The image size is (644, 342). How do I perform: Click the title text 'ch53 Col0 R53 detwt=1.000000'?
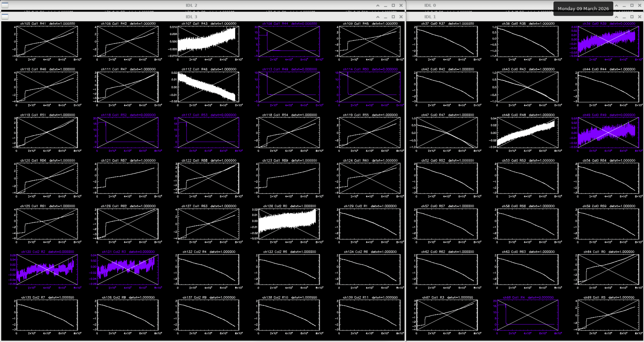528,160
